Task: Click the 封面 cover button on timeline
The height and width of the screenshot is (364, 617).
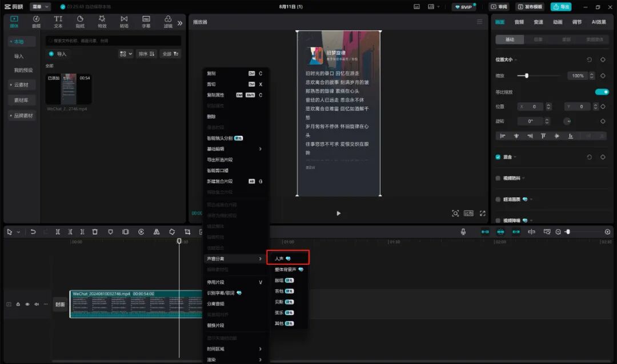Action: tap(60, 304)
